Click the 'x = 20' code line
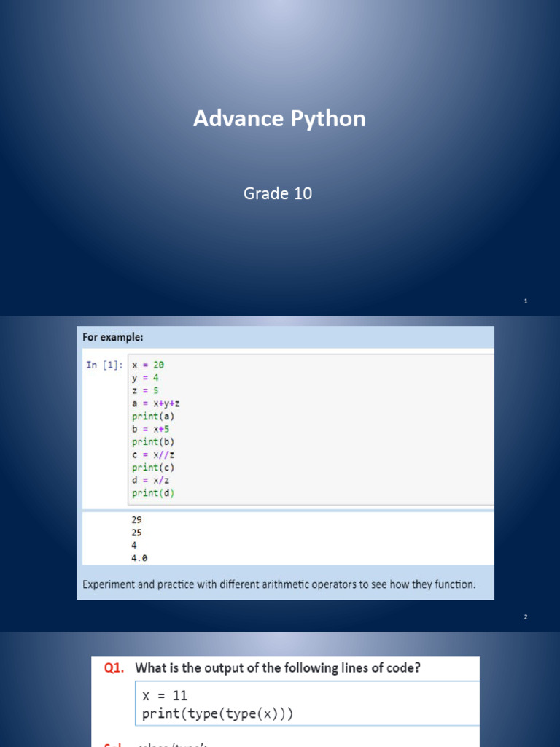The width and height of the screenshot is (560, 747). point(143,365)
